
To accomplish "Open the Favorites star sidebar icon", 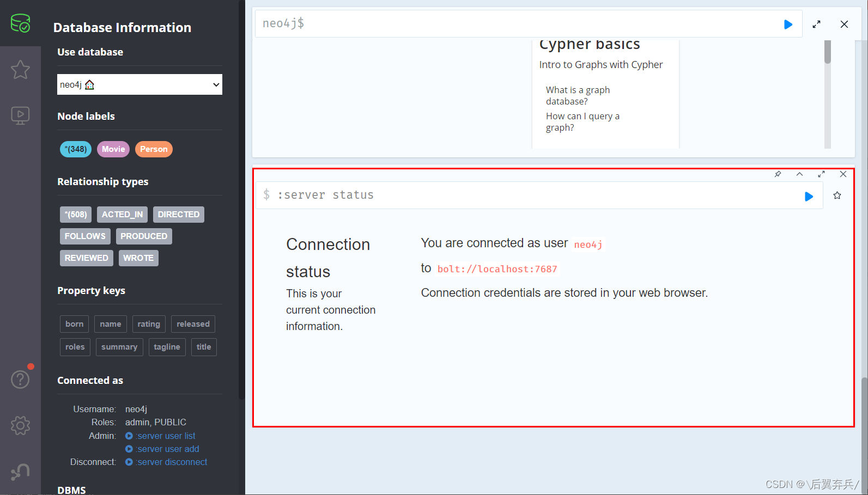I will (x=20, y=69).
